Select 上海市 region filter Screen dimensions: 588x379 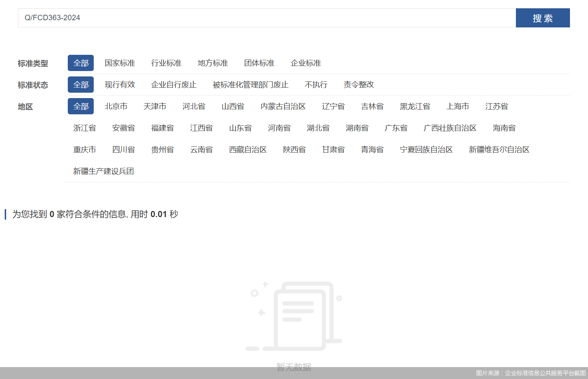click(458, 106)
